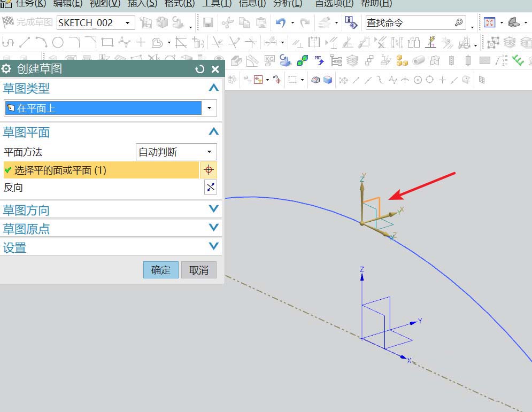Image resolution: width=532 pixels, height=412 pixels.
Task: Select the Rectangle sketch tool
Action: pos(107,42)
